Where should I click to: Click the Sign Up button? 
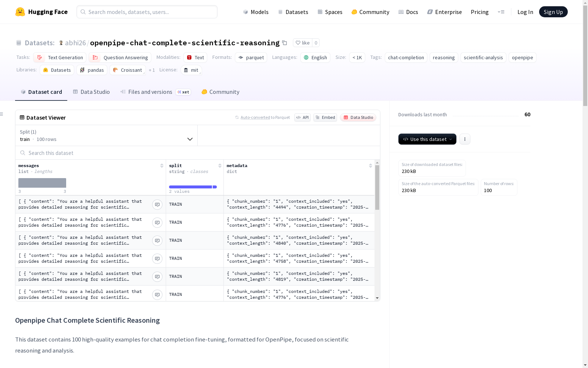pos(553,12)
